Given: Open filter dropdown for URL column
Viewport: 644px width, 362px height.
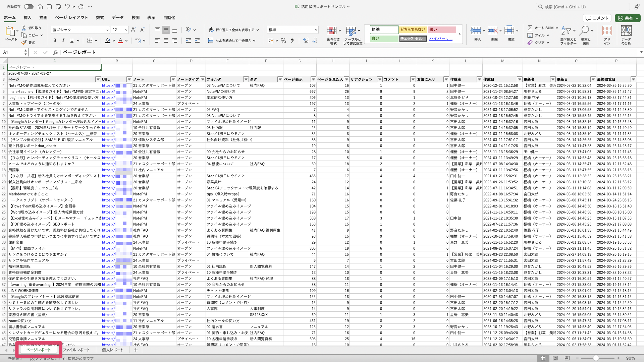Looking at the screenshot, I should tap(129, 79).
